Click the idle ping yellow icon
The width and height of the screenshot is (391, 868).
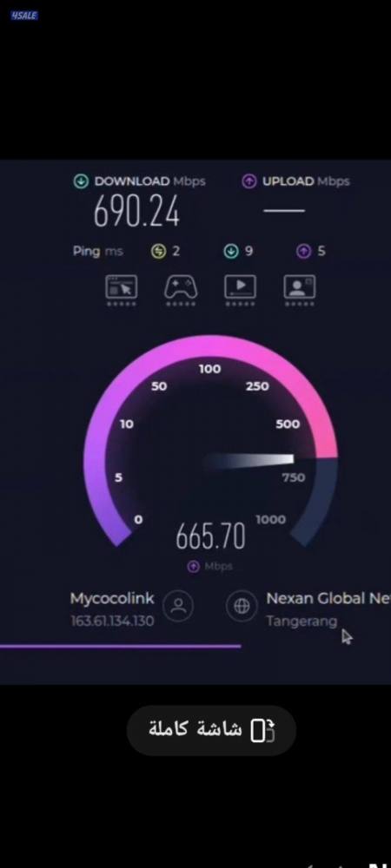click(158, 252)
